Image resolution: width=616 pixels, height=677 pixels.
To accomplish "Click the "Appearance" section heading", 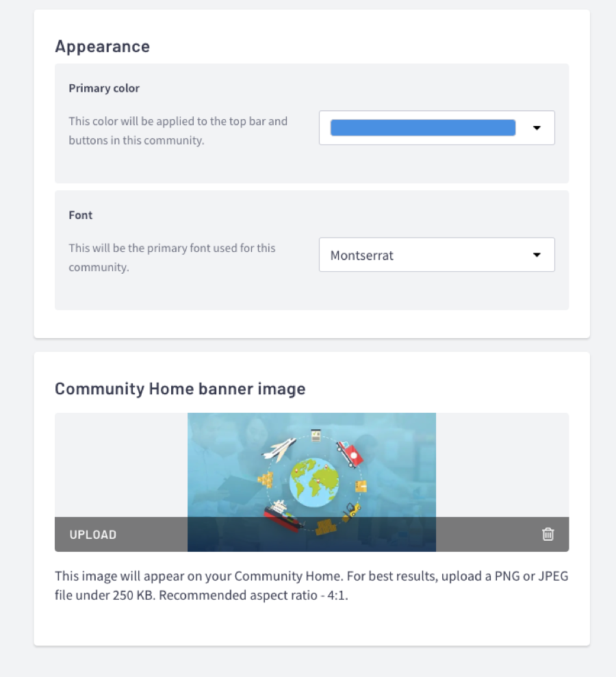I will pos(102,47).
